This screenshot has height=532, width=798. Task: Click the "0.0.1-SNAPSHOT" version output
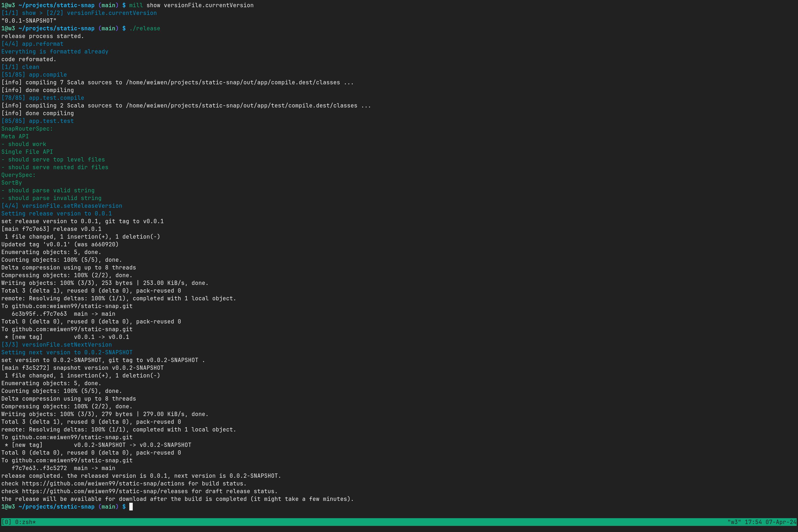29,21
